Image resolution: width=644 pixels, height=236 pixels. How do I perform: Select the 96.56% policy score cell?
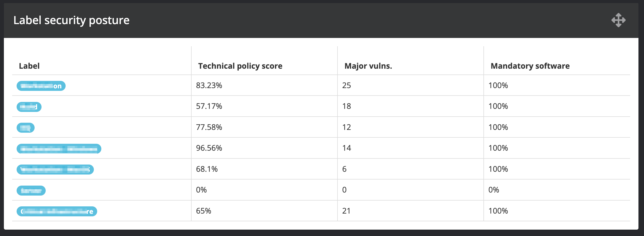coord(209,148)
